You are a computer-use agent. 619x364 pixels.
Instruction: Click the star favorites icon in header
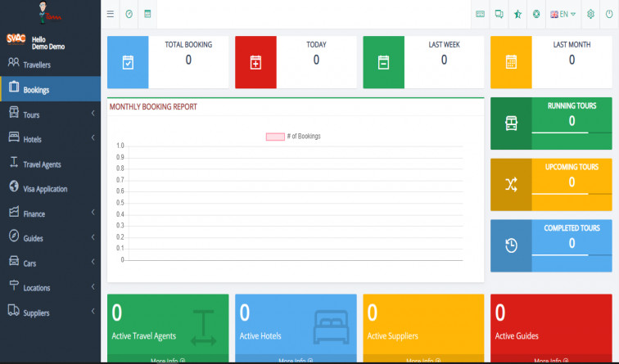coord(517,14)
